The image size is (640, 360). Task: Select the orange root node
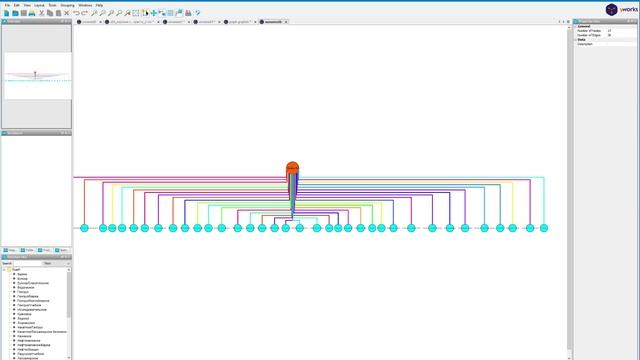[292, 168]
